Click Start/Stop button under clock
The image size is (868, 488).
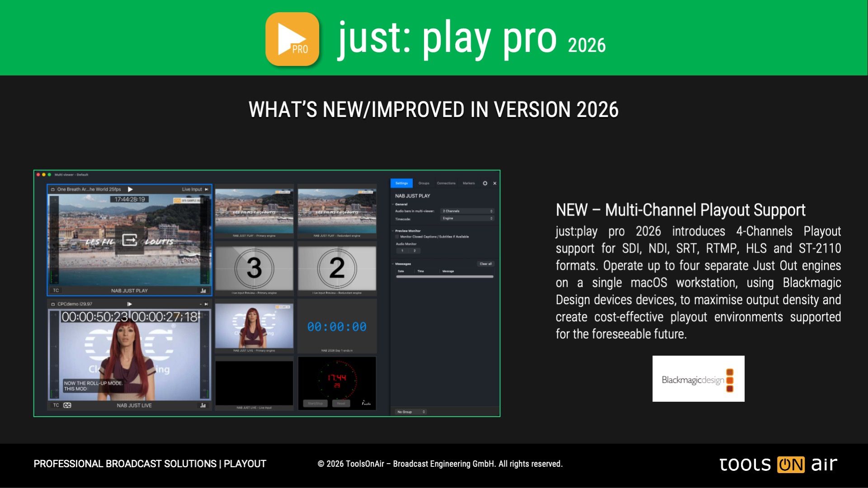point(315,403)
